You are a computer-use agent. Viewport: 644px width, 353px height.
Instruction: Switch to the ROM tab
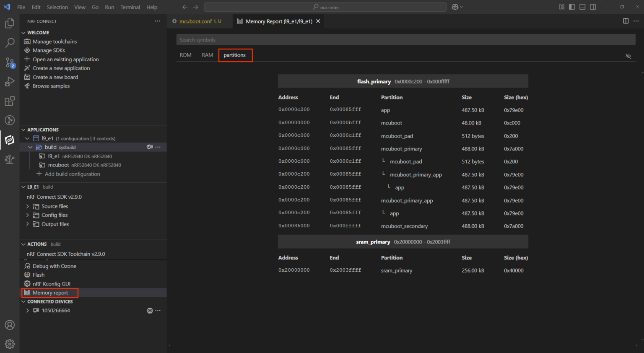(185, 55)
